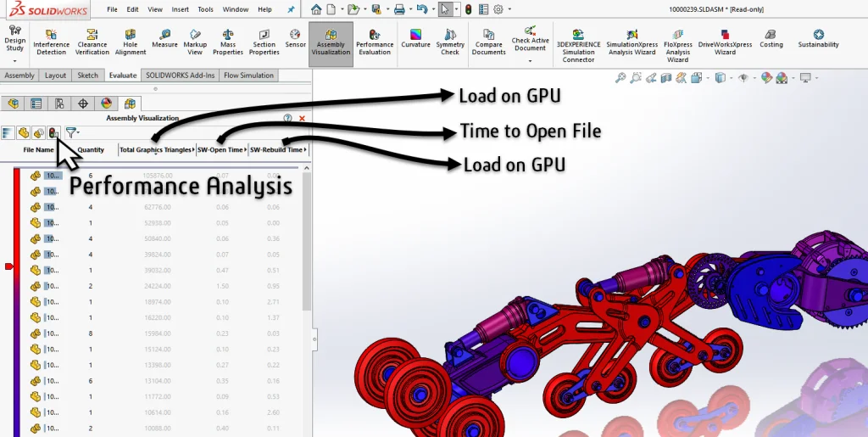Open SW-Rebuild Time column arrow
Viewport: 868px width, 437px height.
coord(305,149)
